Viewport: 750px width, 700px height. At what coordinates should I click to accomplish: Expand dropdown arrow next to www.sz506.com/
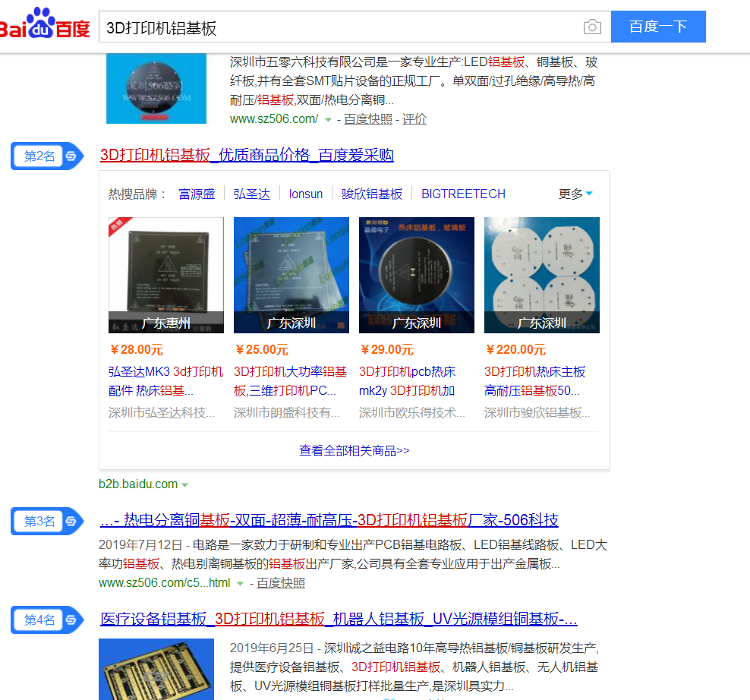coord(328,120)
